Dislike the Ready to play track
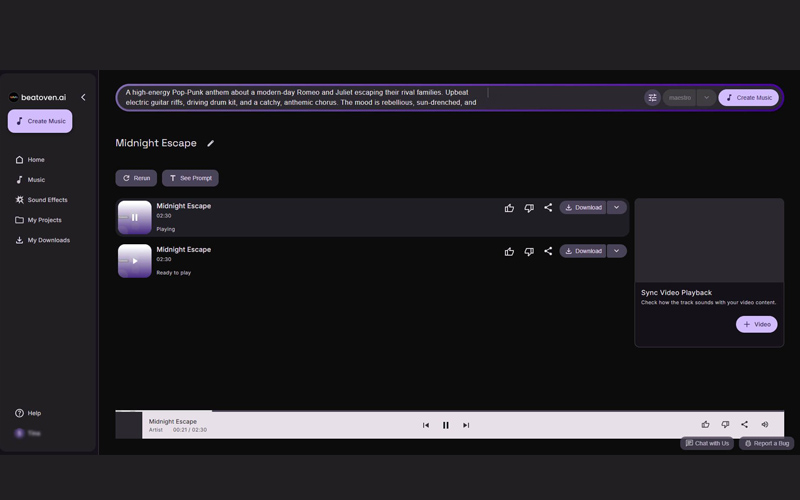The height and width of the screenshot is (500, 800). pyautogui.click(x=529, y=251)
